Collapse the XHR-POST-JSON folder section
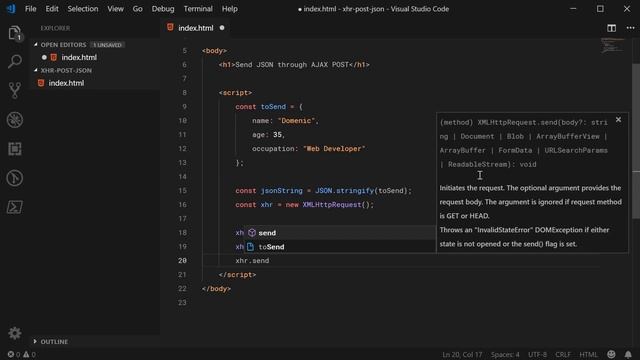This screenshot has width=640, height=360. pos(66,70)
